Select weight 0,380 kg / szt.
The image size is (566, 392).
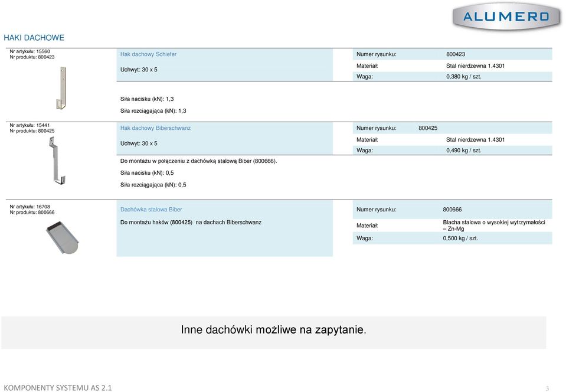click(463, 77)
